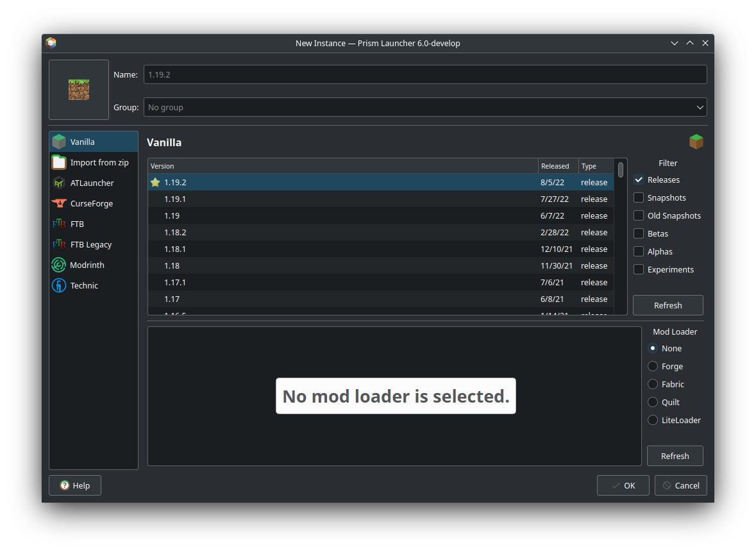The width and height of the screenshot is (756, 552).
Task: Sort by the Version column header
Action: pos(343,166)
